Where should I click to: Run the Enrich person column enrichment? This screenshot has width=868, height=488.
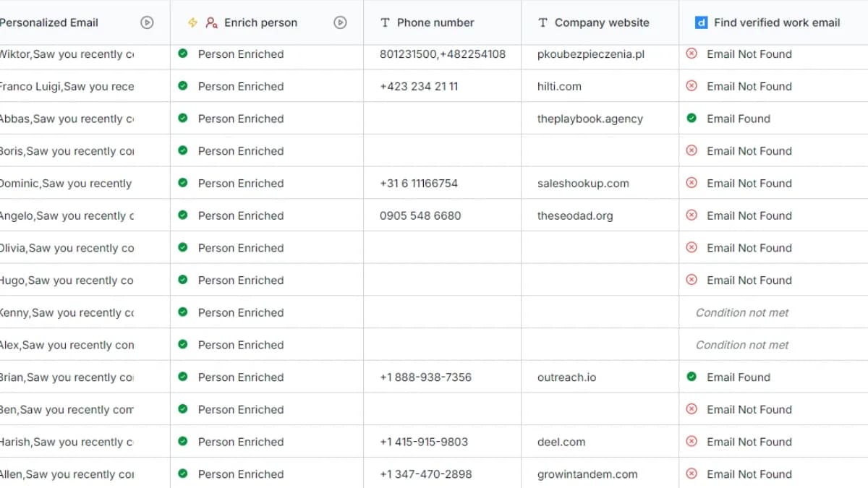tap(340, 22)
